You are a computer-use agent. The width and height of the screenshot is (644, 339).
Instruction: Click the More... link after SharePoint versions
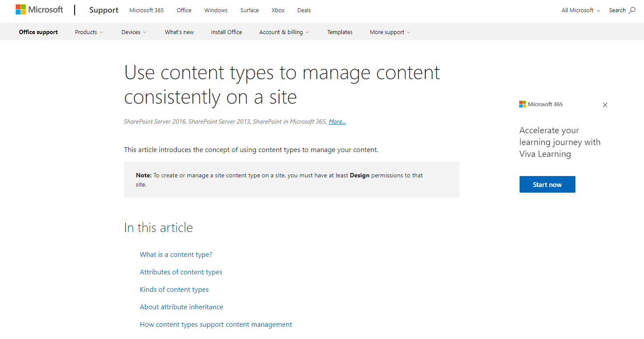(337, 121)
